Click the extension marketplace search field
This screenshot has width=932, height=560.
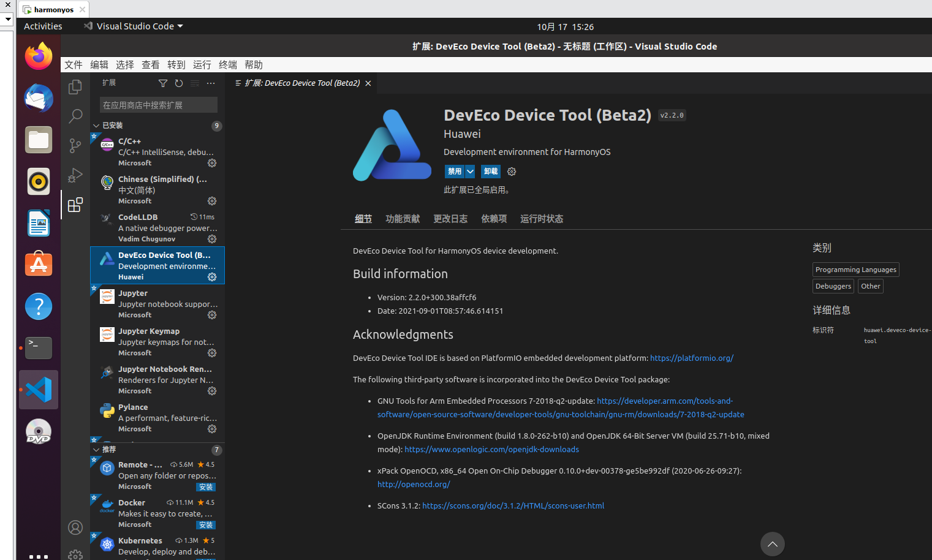(158, 105)
